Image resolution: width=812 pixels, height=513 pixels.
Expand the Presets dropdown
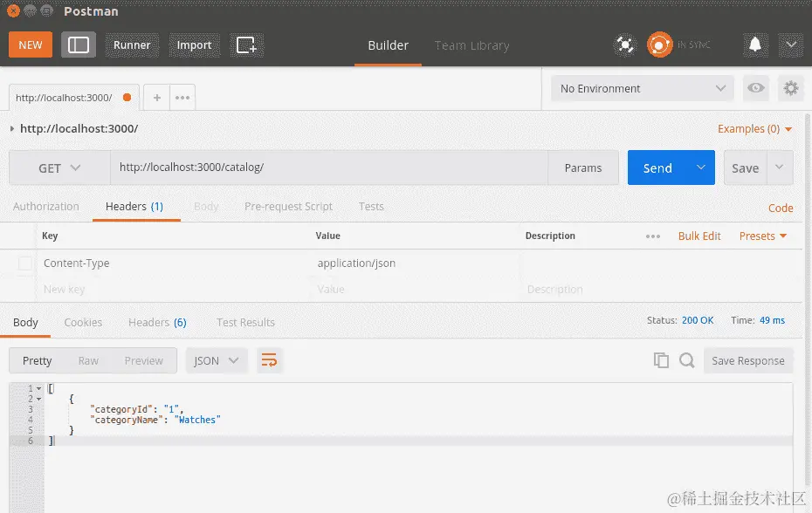pyautogui.click(x=763, y=236)
